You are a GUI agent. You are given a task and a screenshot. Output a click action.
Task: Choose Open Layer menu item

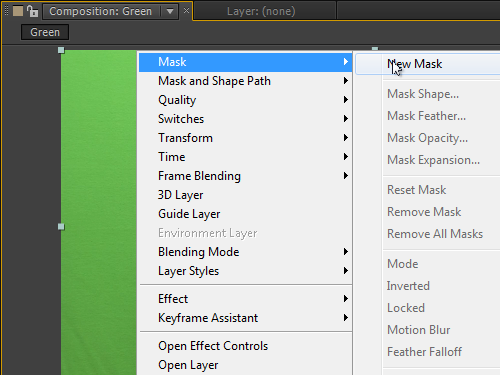point(245,365)
